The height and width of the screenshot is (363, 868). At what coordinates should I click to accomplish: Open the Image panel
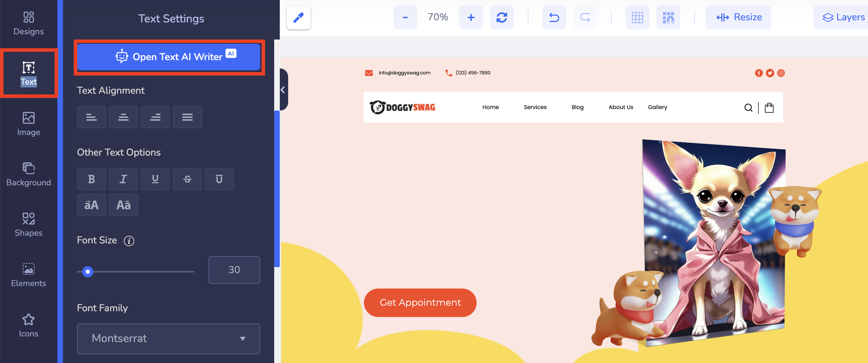pos(29,123)
